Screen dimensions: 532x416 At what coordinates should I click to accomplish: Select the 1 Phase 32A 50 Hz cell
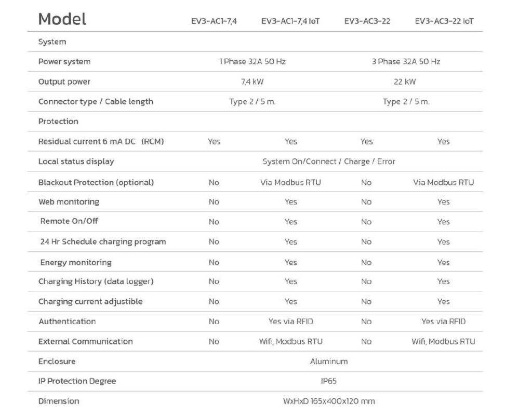click(252, 61)
